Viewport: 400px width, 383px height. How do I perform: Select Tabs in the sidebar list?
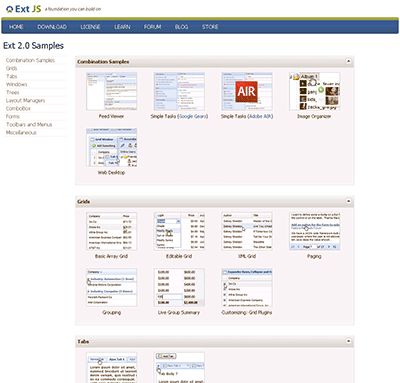click(x=12, y=76)
